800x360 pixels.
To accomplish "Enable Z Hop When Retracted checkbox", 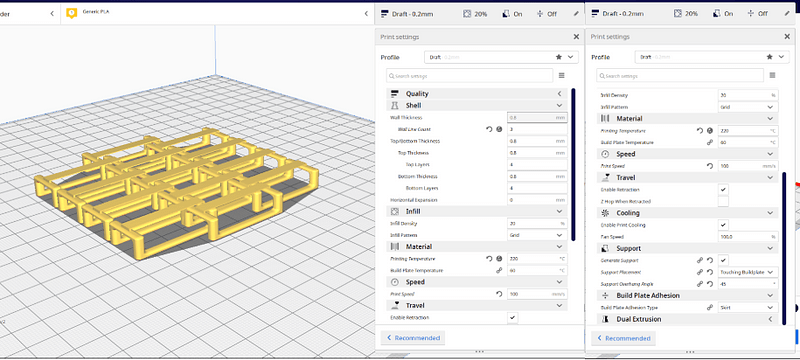I will click(723, 201).
